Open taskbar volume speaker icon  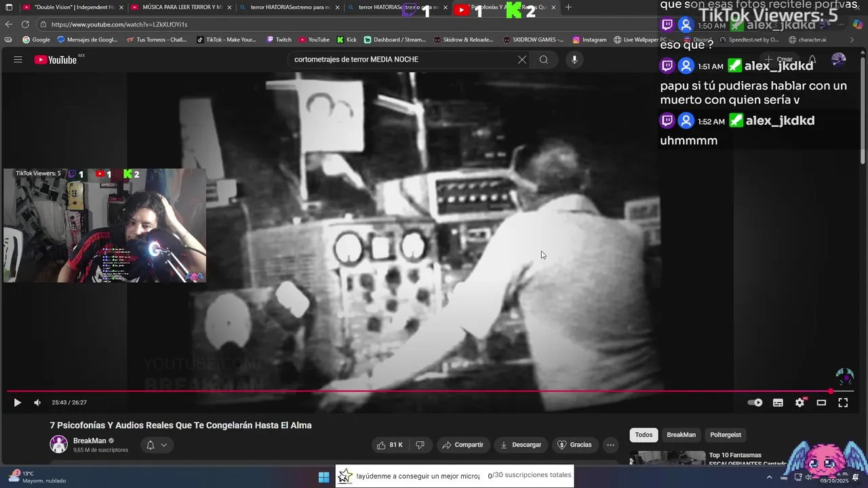[x=808, y=476]
